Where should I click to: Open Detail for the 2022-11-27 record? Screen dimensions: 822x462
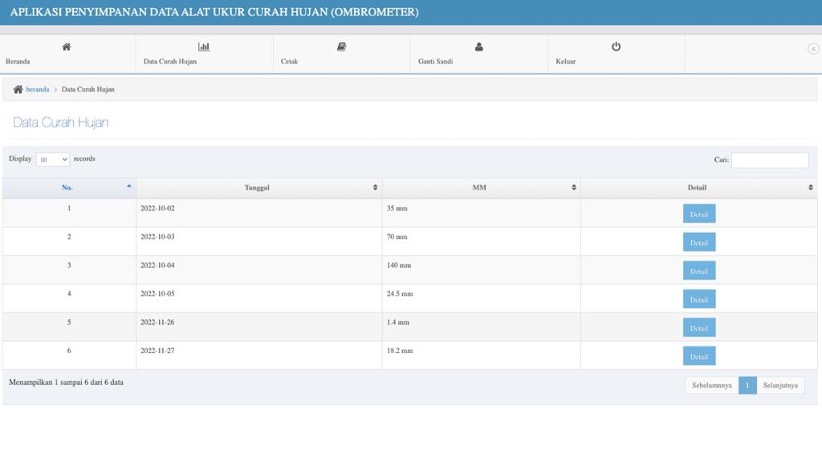(x=699, y=357)
